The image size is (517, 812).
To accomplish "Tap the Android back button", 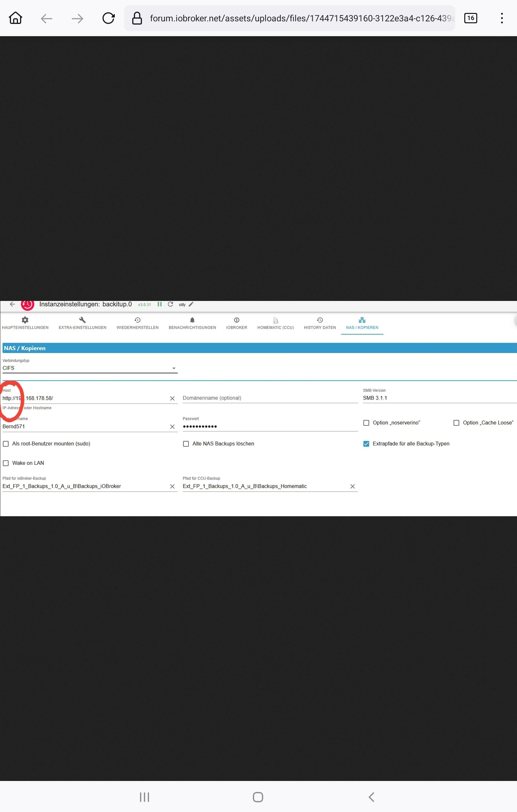I will point(372,797).
